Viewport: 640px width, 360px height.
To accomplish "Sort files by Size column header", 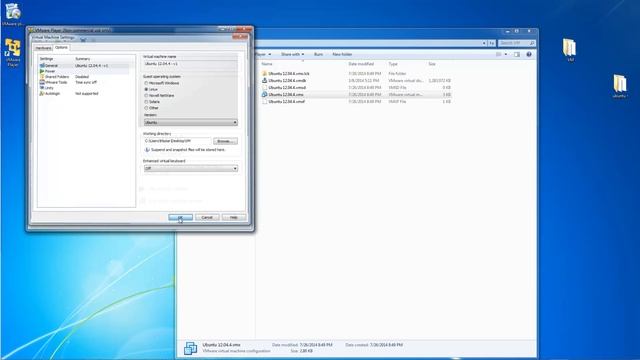I will [x=432, y=64].
